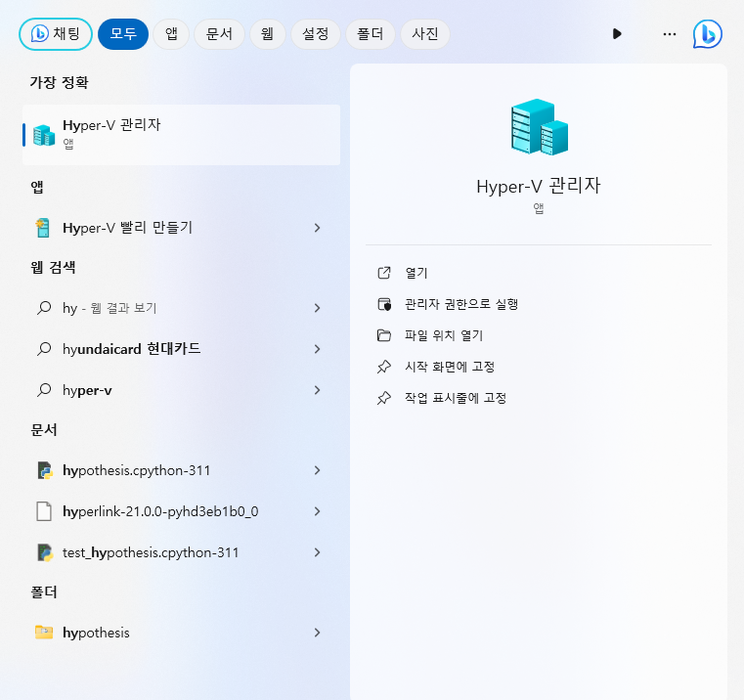
Task: Click the hyundaicard 현대카드 suggestion
Action: point(181,349)
